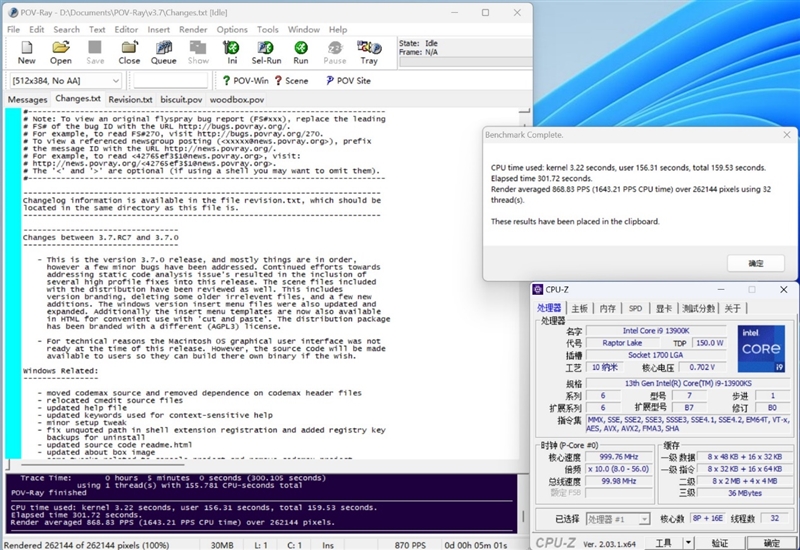
Task: Click the Sel-Run toolbar icon
Action: [266, 53]
